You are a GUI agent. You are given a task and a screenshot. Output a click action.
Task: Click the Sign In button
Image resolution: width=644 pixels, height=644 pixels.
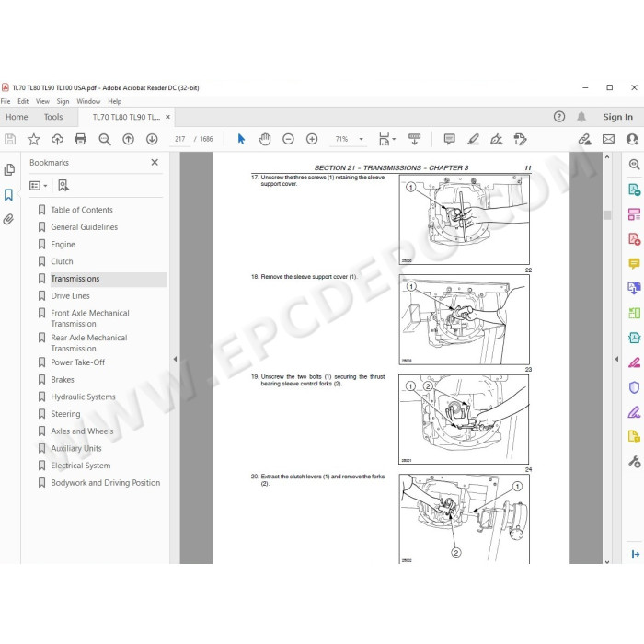tap(617, 117)
